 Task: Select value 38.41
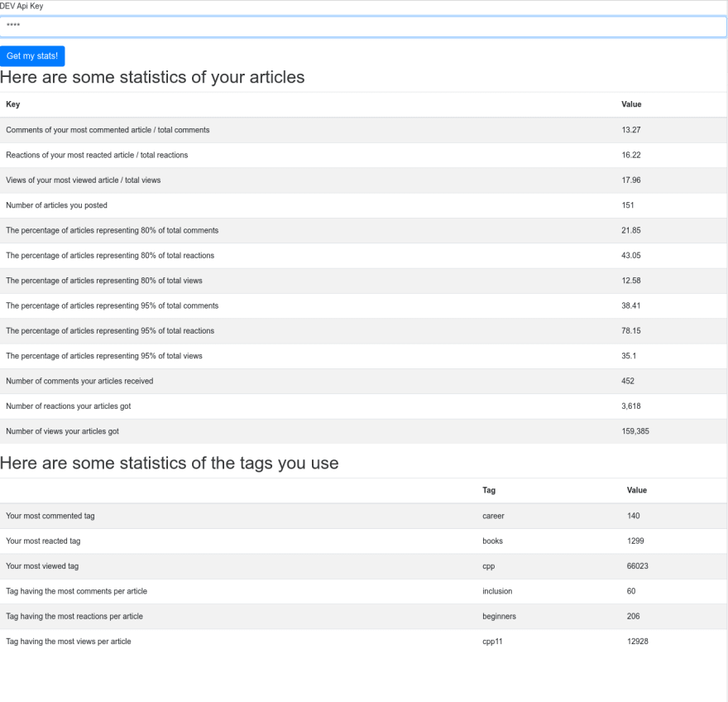pos(631,305)
